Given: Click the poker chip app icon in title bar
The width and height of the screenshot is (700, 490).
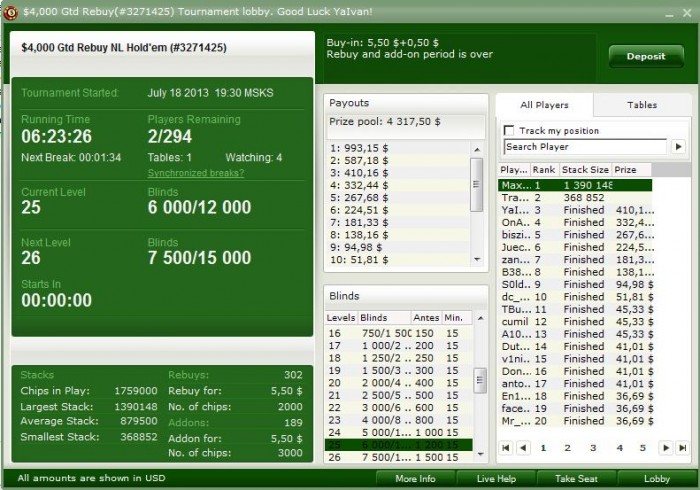Looking at the screenshot, I should coord(10,12).
